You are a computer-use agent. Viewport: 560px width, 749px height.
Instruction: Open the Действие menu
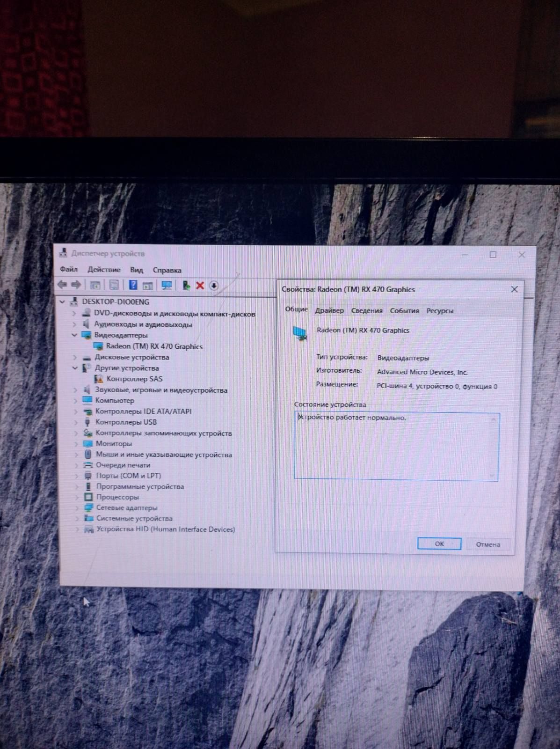[104, 270]
